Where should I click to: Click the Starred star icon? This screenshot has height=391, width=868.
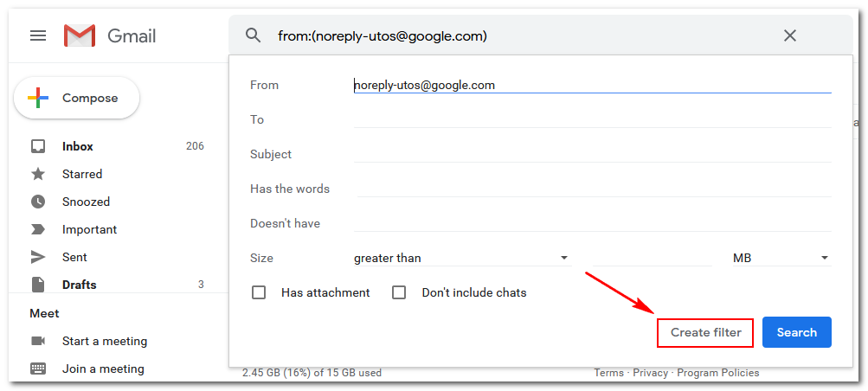[37, 174]
